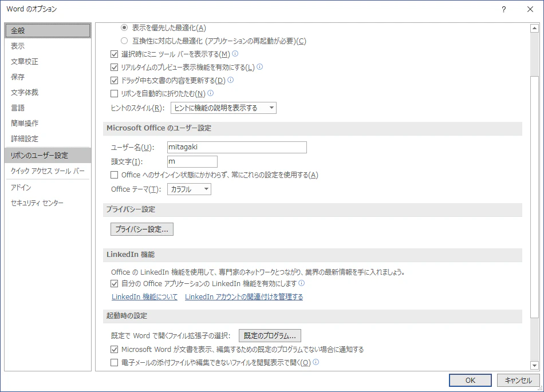Open アドイン category
Viewport: 544px width, 392px height.
48,188
